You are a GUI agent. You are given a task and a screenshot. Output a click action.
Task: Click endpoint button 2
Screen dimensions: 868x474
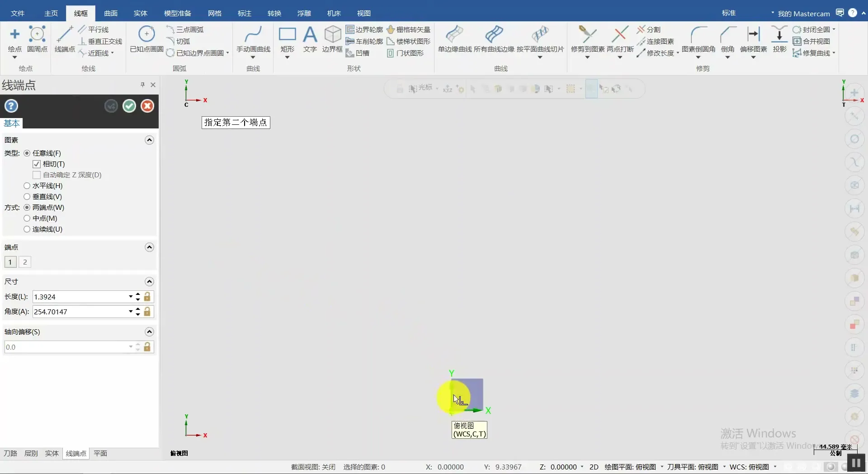(x=25, y=262)
